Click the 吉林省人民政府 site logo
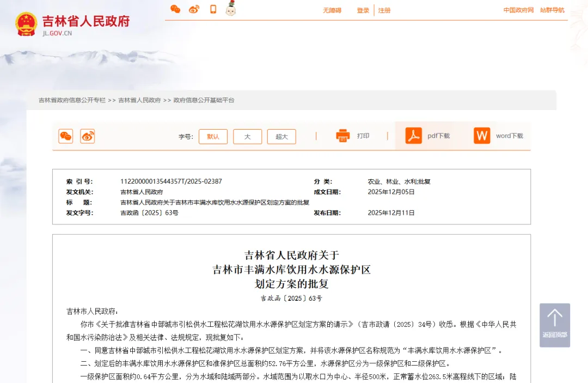Image resolution: width=588 pixels, height=383 pixels. tap(73, 24)
